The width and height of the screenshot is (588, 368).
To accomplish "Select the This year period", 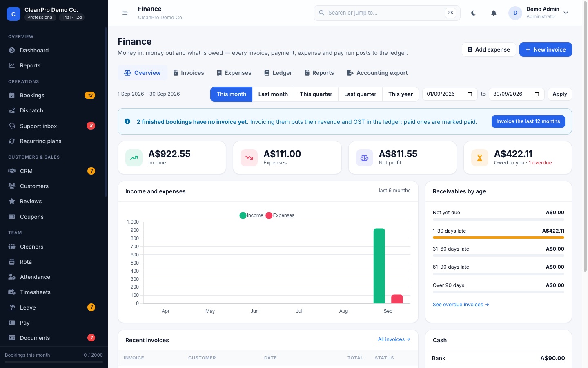I will 401,94.
